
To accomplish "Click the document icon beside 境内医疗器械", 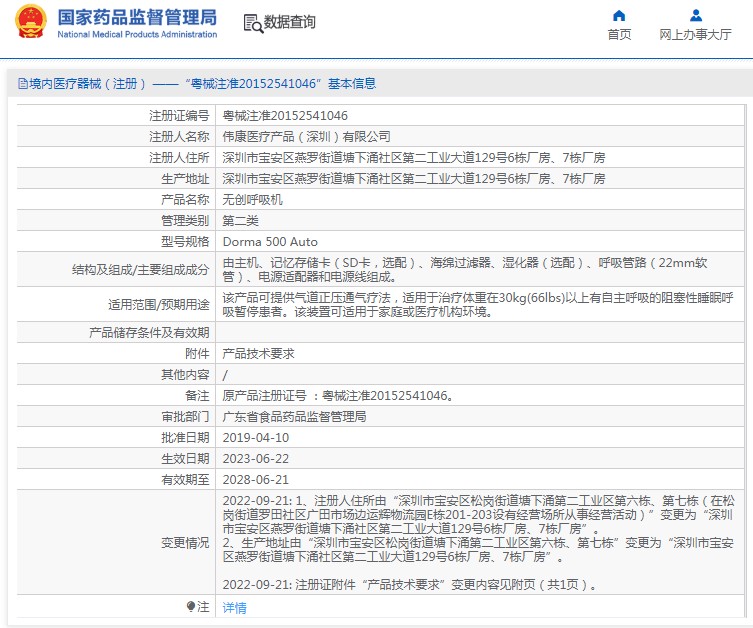I will pyautogui.click(x=23, y=84).
